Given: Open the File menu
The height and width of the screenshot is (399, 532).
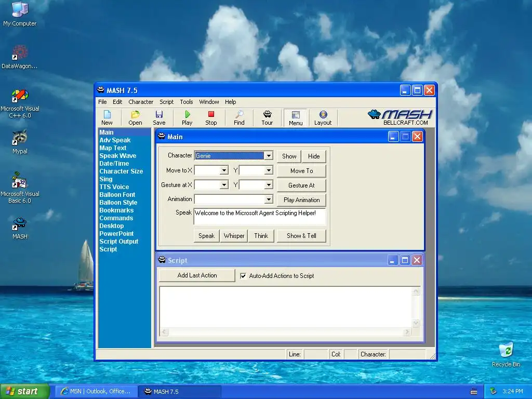Looking at the screenshot, I should 102,102.
